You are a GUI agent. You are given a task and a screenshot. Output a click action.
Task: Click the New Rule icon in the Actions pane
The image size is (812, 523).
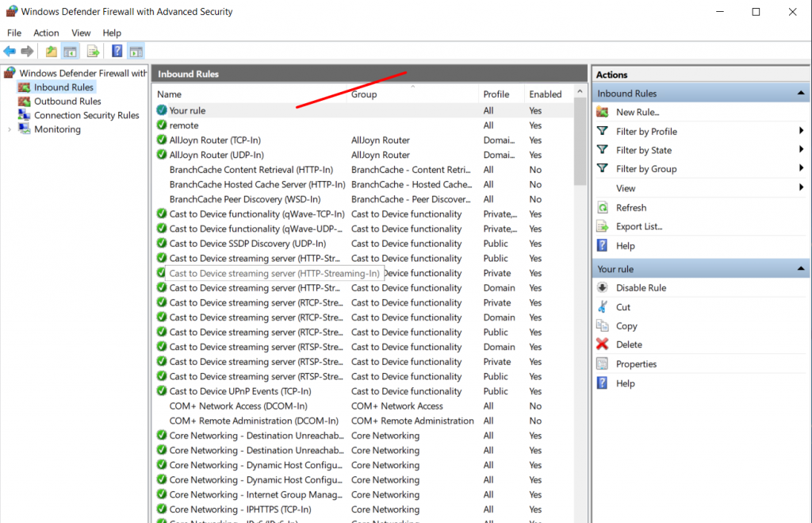603,112
